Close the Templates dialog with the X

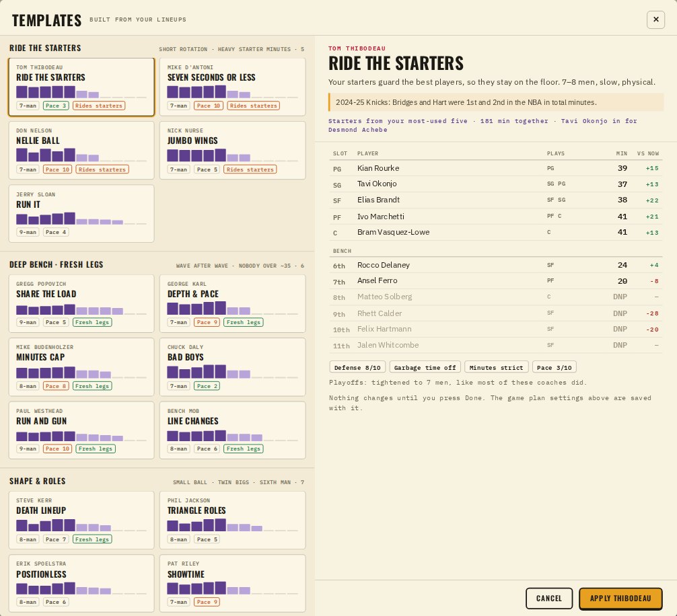(655, 20)
